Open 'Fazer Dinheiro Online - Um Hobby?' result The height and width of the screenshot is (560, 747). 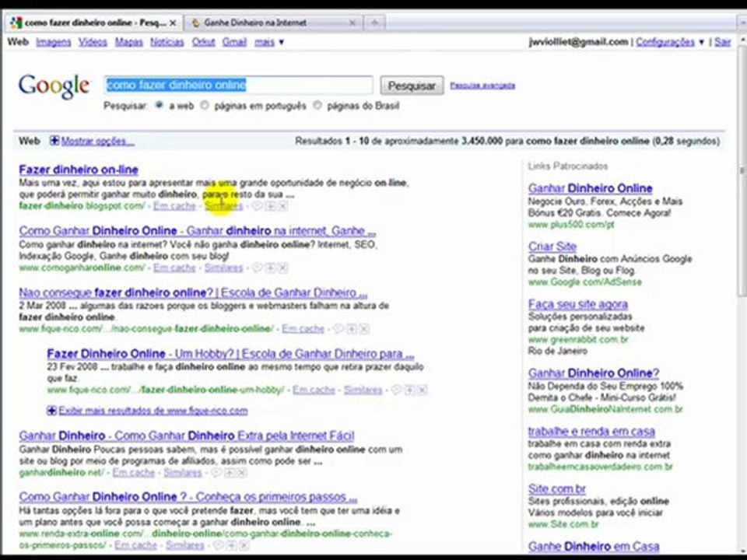(230, 354)
